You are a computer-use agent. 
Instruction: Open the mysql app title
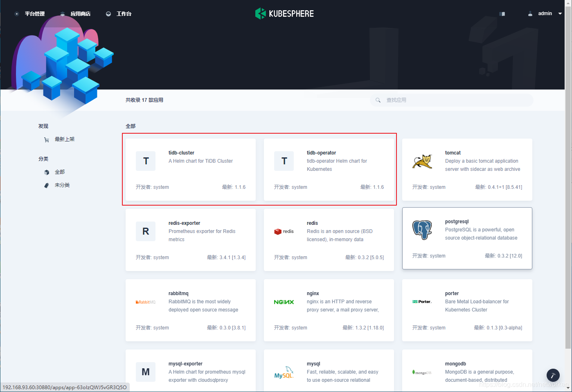(x=313, y=364)
